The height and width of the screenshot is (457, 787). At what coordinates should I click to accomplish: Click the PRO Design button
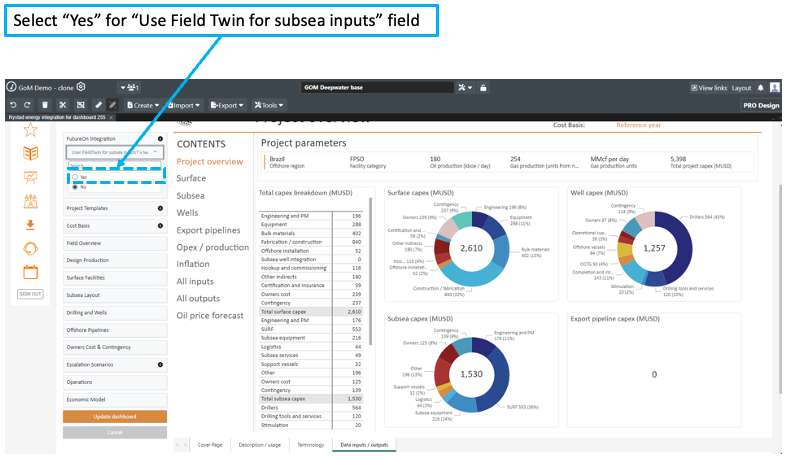coord(761,105)
